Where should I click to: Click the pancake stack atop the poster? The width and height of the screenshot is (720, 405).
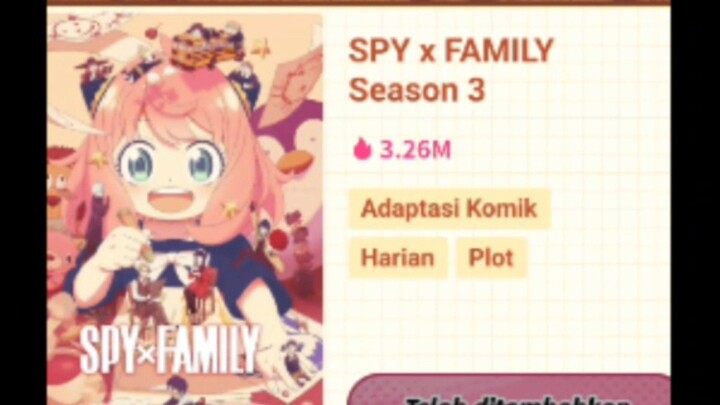(207, 48)
